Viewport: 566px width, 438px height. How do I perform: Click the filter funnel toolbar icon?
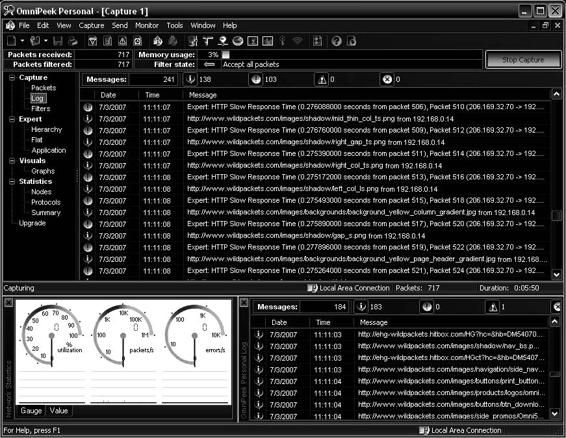click(x=93, y=41)
